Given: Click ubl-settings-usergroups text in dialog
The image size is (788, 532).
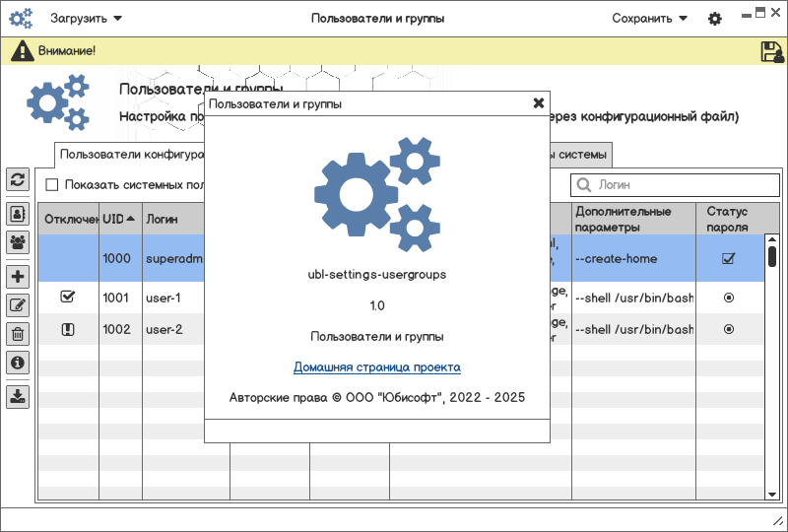Looking at the screenshot, I should (x=377, y=275).
